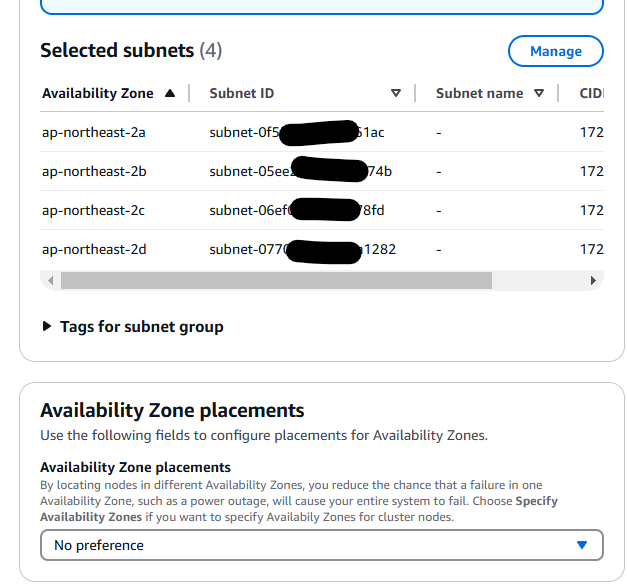Image resolution: width=627 pixels, height=587 pixels.
Task: Click the ap-northeast-2d zone cell
Action: [x=94, y=249]
